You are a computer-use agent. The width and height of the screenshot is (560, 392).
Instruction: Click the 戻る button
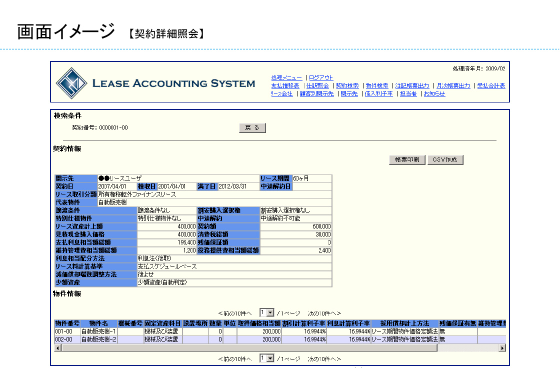(x=252, y=128)
